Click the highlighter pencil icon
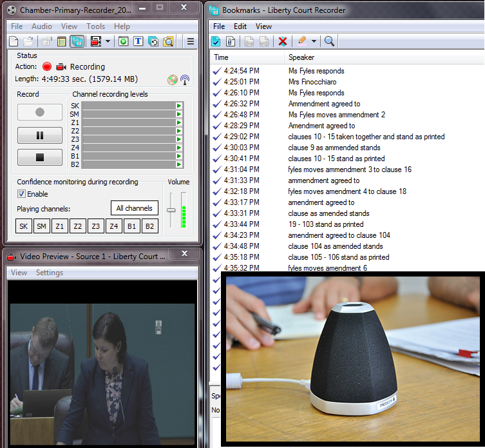The height and width of the screenshot is (448, 485). [x=302, y=41]
